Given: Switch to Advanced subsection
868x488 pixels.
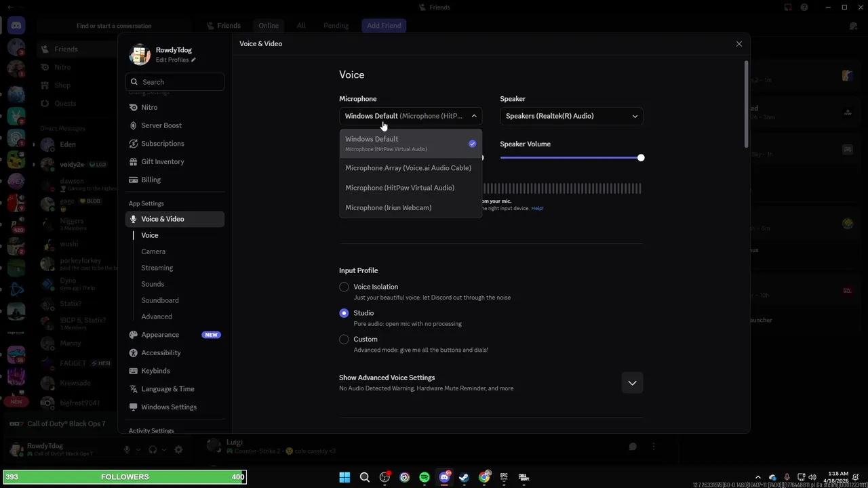Looking at the screenshot, I should click(157, 317).
